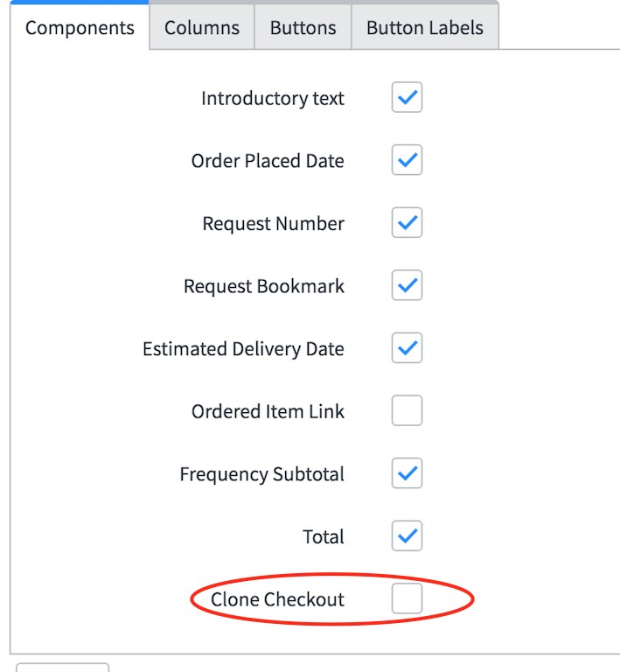Switch to the Components tab
The width and height of the screenshot is (620, 672).
80,28
